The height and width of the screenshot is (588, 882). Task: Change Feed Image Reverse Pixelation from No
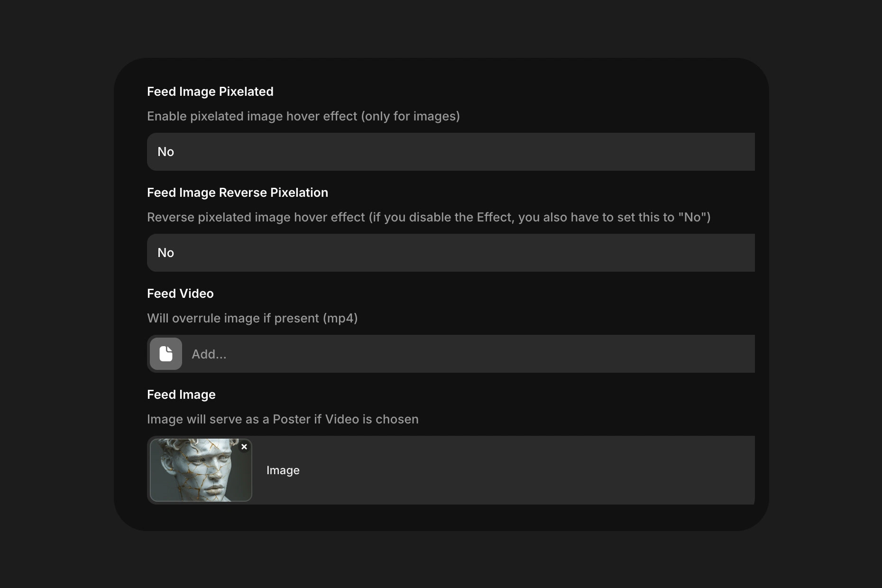pyautogui.click(x=450, y=253)
